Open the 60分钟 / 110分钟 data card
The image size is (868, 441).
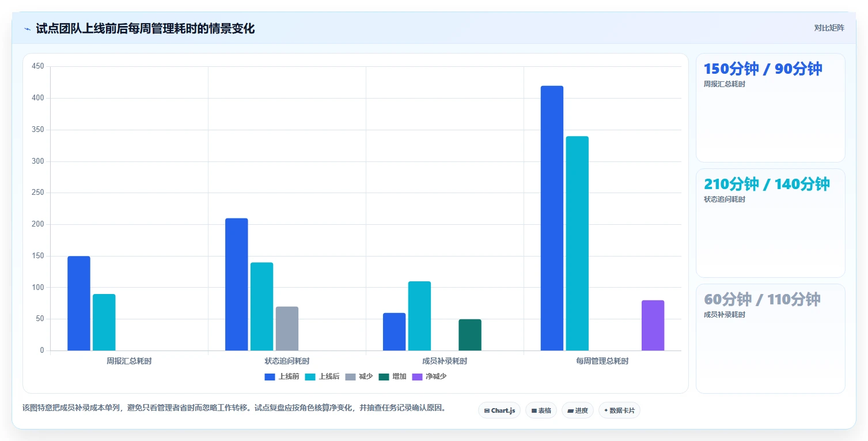coord(771,338)
